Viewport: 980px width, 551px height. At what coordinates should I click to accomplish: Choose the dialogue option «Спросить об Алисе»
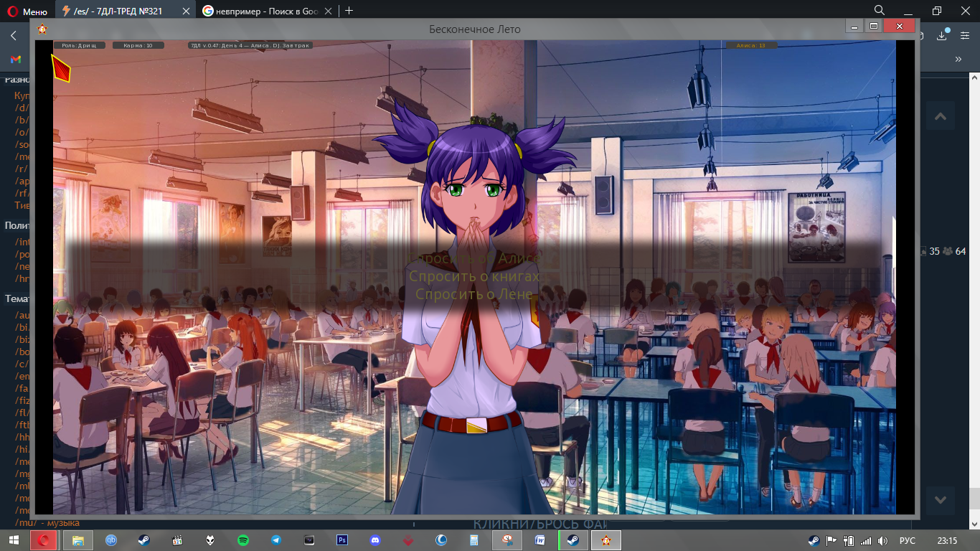[476, 258]
